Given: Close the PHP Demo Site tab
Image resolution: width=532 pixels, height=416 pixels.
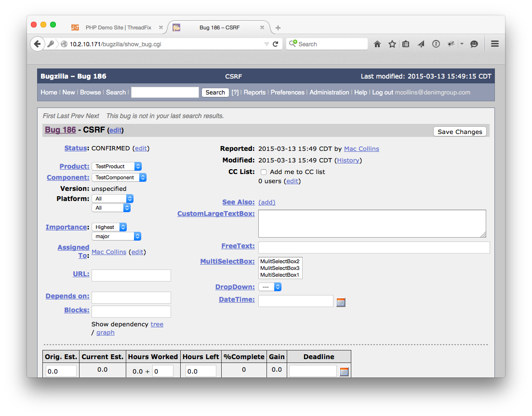Looking at the screenshot, I should pyautogui.click(x=161, y=27).
